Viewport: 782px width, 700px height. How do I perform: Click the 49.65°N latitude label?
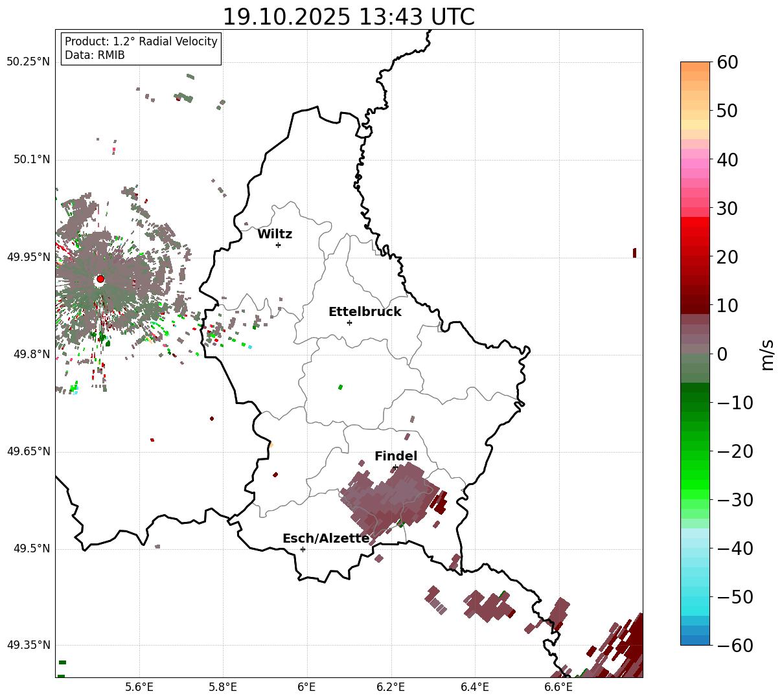[x=28, y=451]
